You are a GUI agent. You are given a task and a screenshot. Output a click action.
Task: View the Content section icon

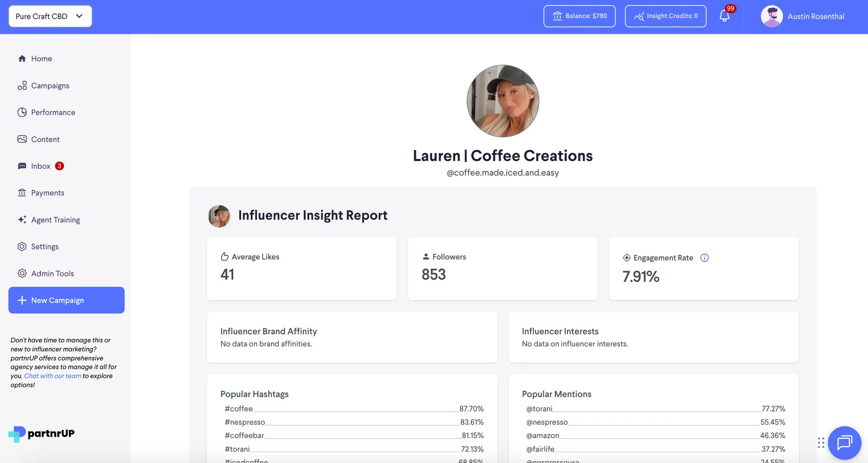coord(22,139)
